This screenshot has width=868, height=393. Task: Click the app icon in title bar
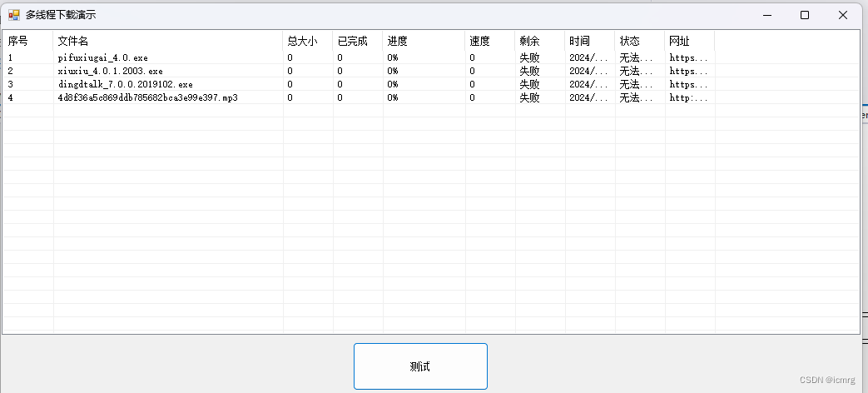[14, 15]
